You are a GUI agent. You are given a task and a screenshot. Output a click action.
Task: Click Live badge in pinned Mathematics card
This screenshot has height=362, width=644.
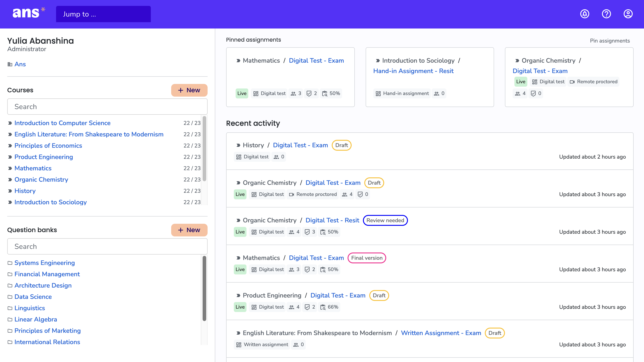point(242,94)
